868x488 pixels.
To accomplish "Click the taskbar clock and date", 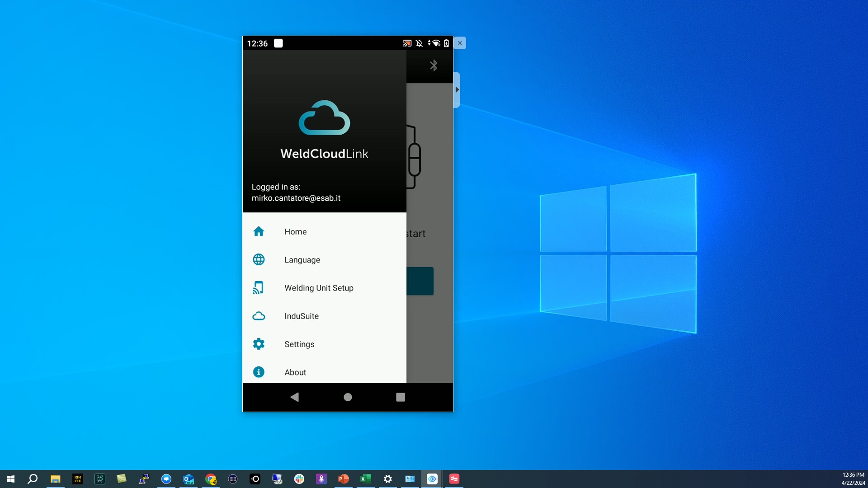I will point(853,479).
